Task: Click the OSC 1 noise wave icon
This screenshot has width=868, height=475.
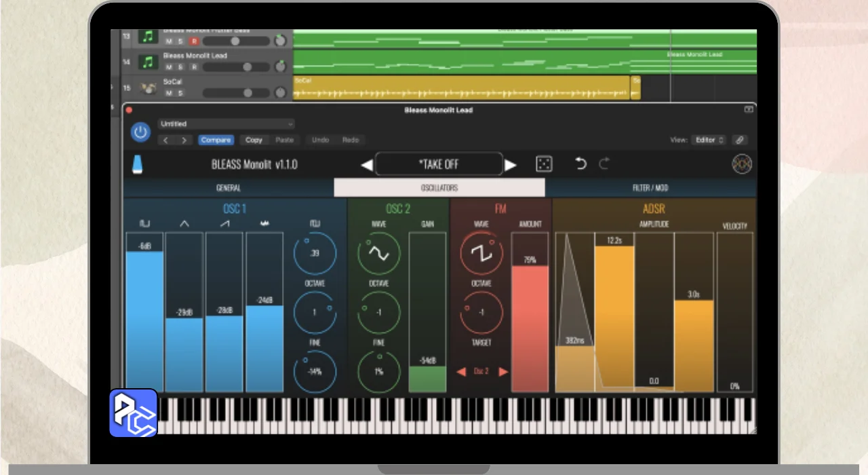Action: (x=264, y=223)
